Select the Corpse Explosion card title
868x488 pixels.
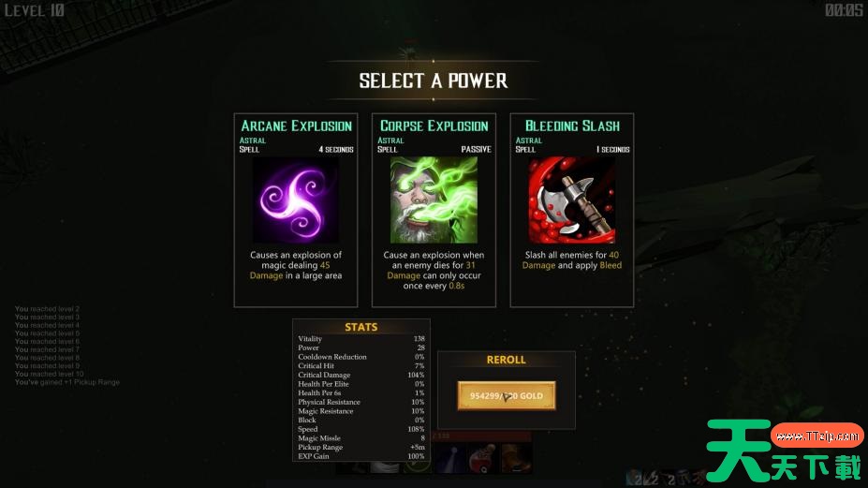pos(434,126)
